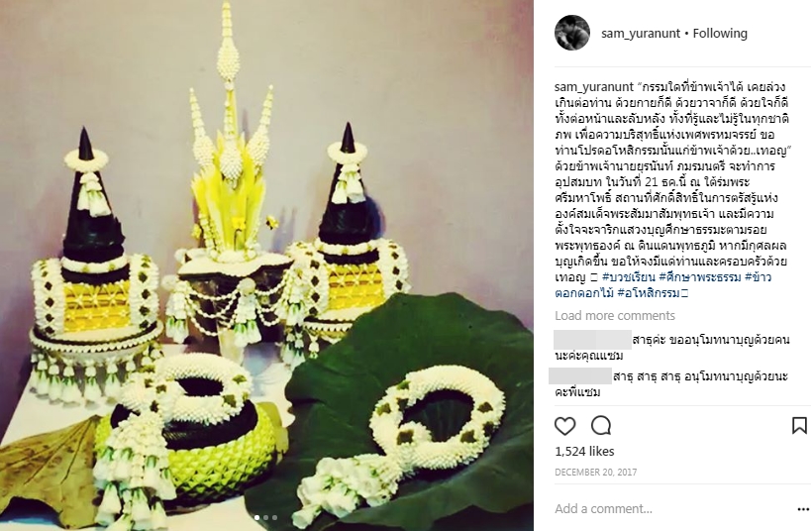Open sam_yuranunt profile avatar picture

point(572,33)
